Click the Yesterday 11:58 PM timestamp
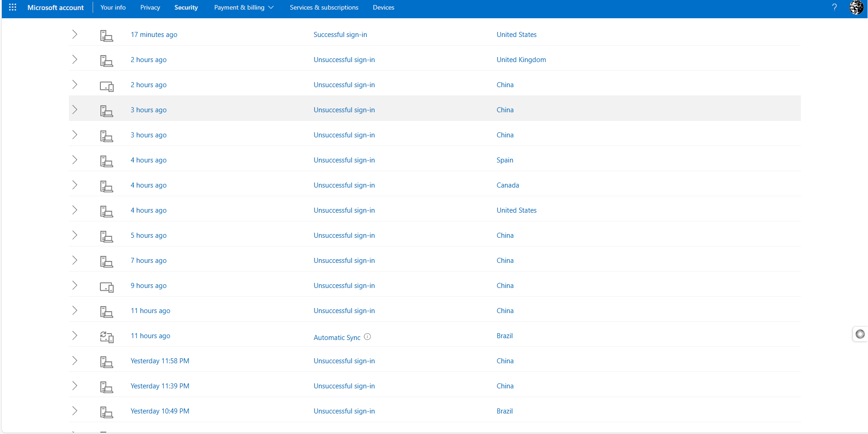 click(160, 361)
